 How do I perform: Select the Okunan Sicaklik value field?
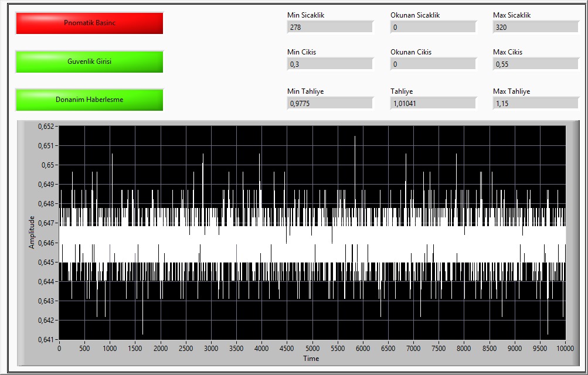[x=433, y=27]
